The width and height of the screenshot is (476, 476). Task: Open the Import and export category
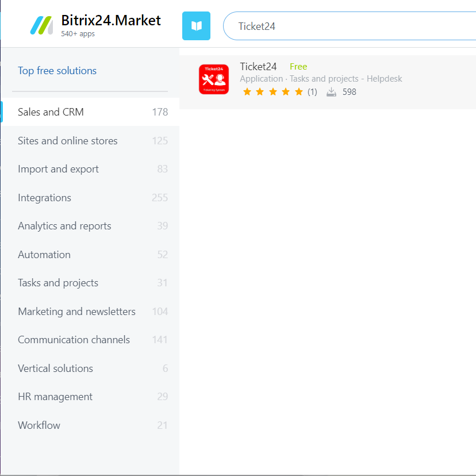pyautogui.click(x=58, y=169)
